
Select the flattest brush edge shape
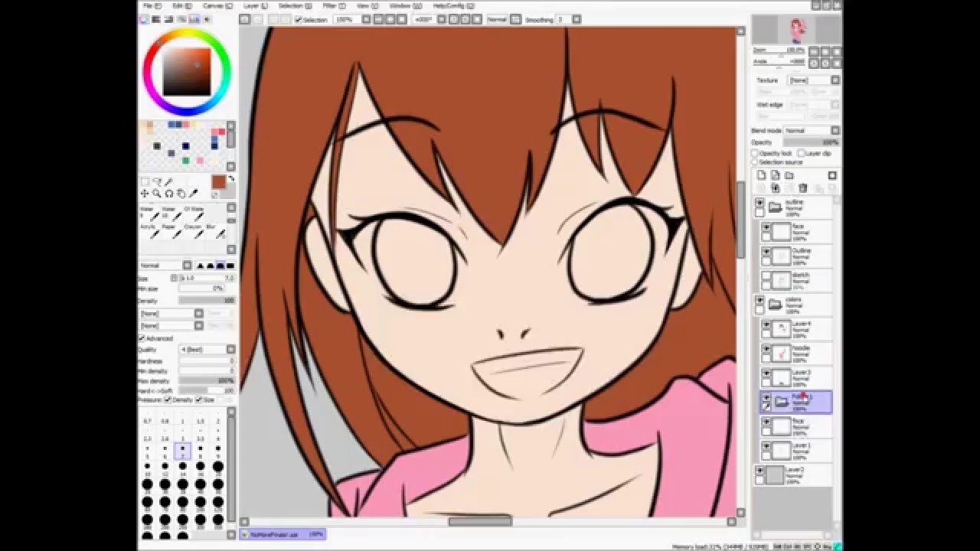230,266
